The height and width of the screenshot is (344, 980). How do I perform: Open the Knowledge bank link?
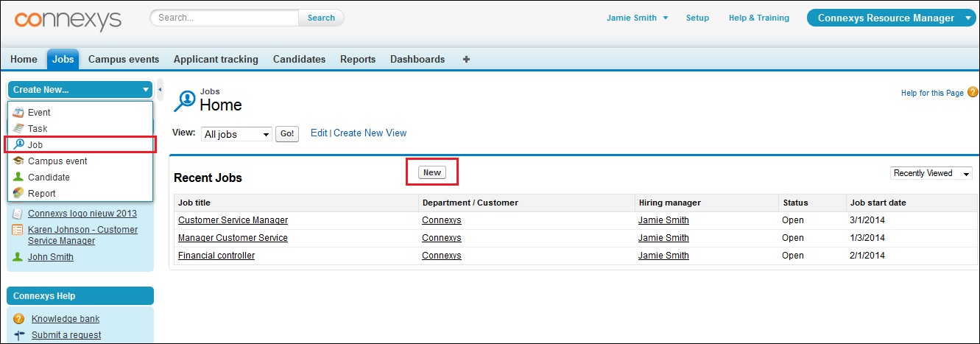66,319
